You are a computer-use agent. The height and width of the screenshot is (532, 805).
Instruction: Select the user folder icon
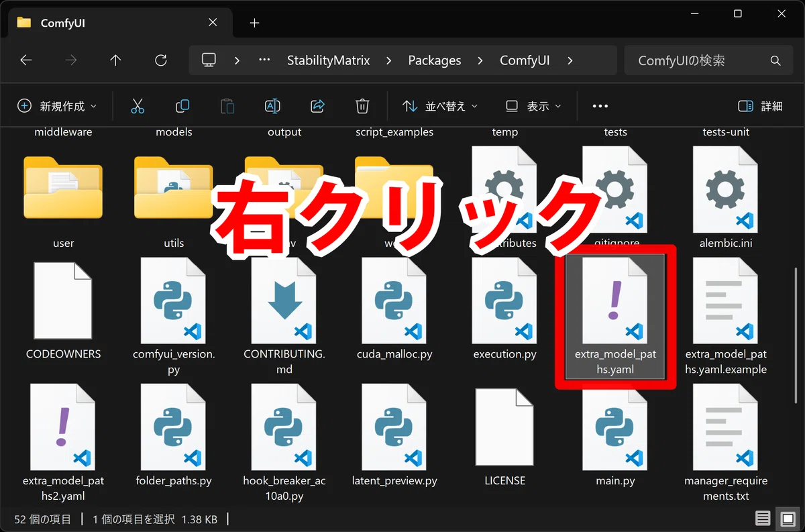[63, 187]
